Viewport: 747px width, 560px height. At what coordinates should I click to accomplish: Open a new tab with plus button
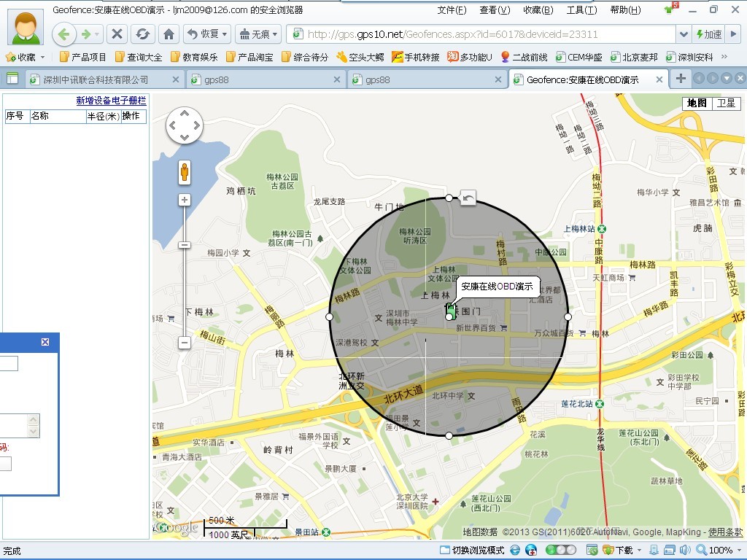(x=681, y=79)
